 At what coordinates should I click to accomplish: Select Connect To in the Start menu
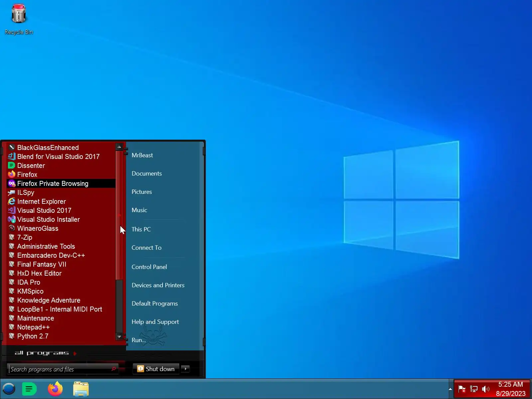pos(147,248)
